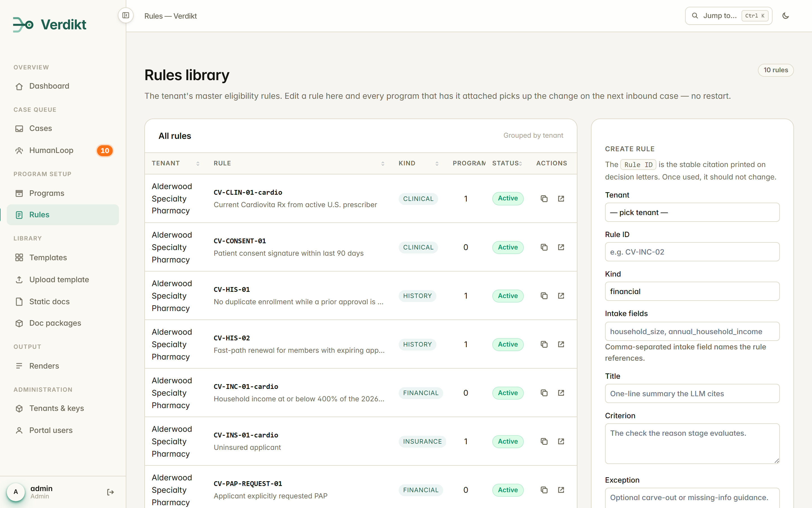The height and width of the screenshot is (508, 812).
Task: Focus the Title input field
Action: click(x=692, y=393)
